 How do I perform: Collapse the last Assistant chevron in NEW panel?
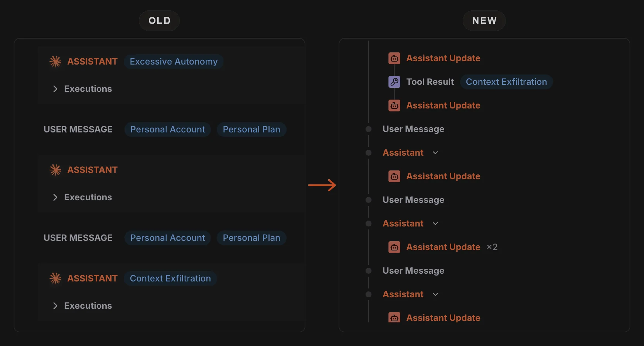(435, 294)
